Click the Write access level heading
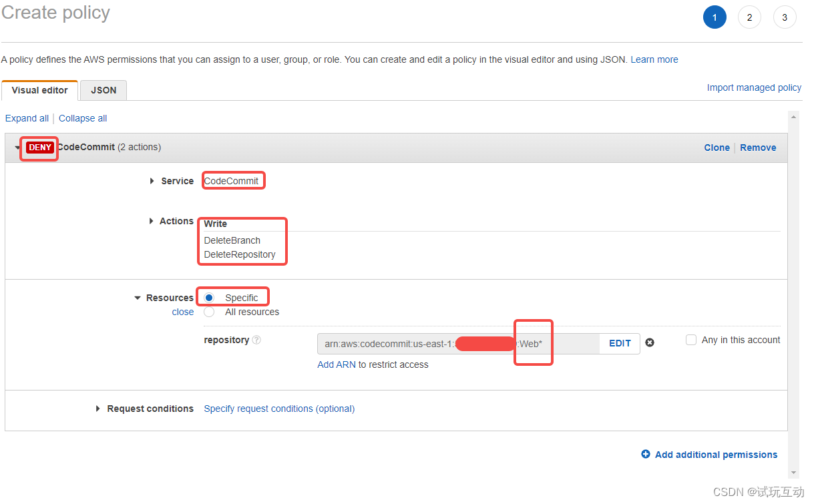814x504 pixels. coord(216,224)
